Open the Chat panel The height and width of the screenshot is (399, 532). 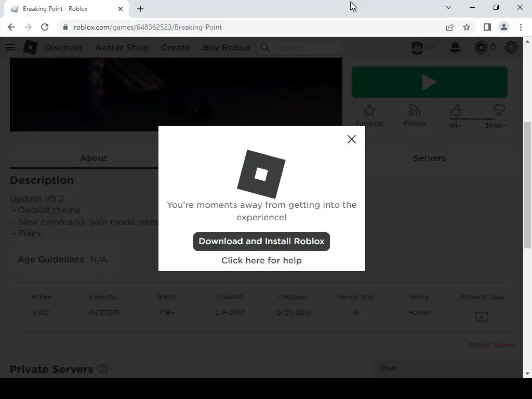coord(448,368)
